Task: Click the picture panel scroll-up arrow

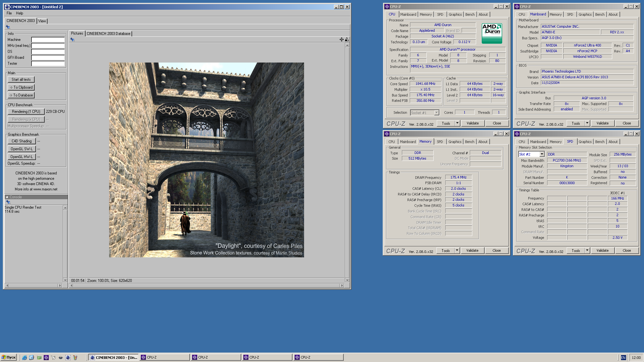Action: 347,45
